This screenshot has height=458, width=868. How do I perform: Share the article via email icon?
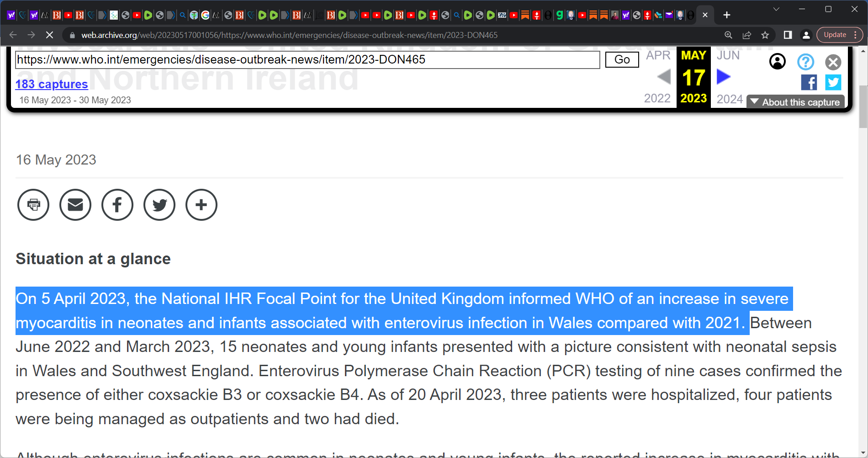click(75, 205)
